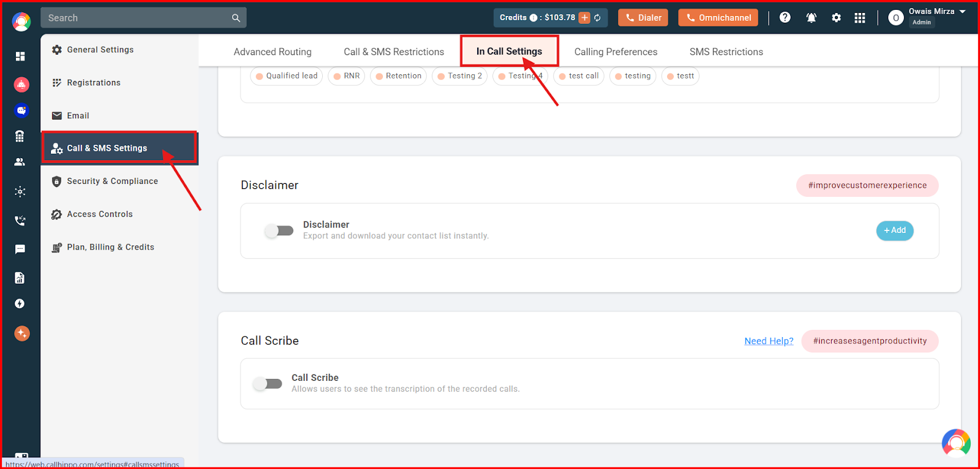Open Plan, Billing & Credits menu item
Viewport: 980px width, 469px height.
click(119, 248)
